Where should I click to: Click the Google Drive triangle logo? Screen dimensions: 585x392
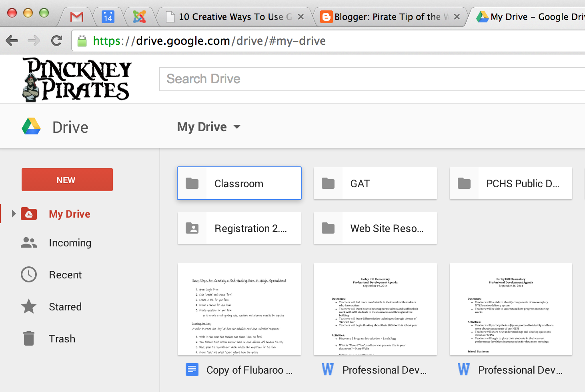point(31,126)
